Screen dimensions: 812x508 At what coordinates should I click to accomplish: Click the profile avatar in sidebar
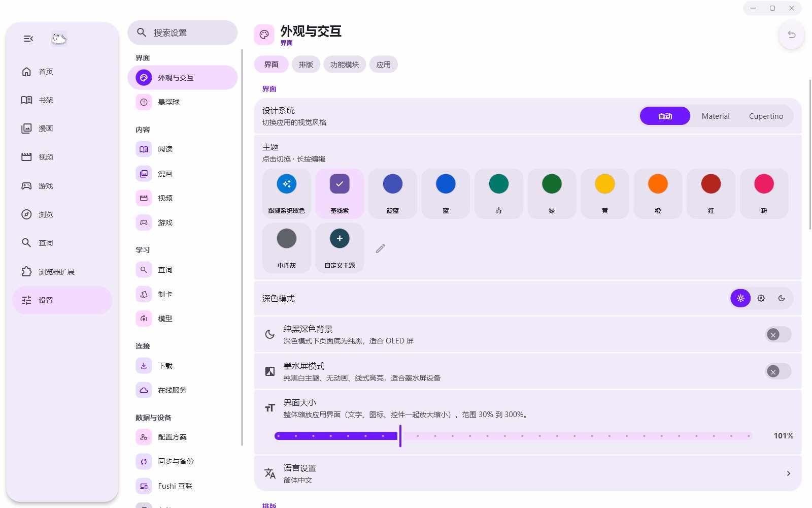click(x=59, y=39)
